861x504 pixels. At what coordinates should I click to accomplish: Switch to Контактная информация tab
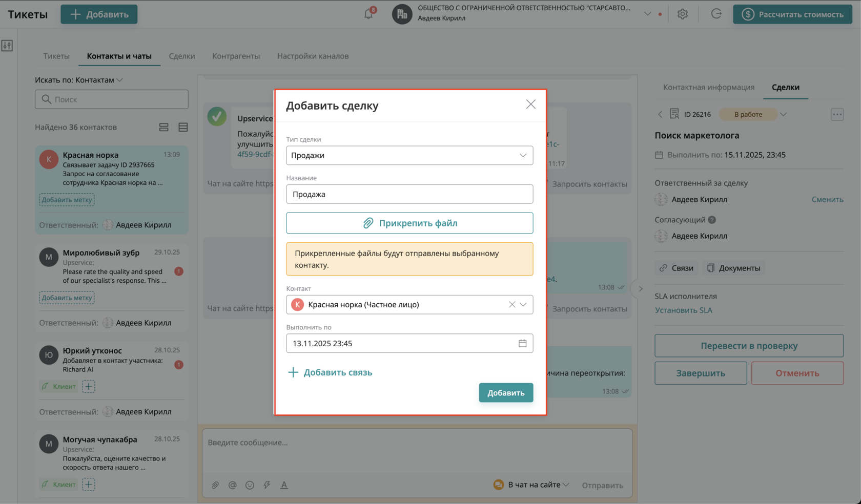tap(709, 87)
